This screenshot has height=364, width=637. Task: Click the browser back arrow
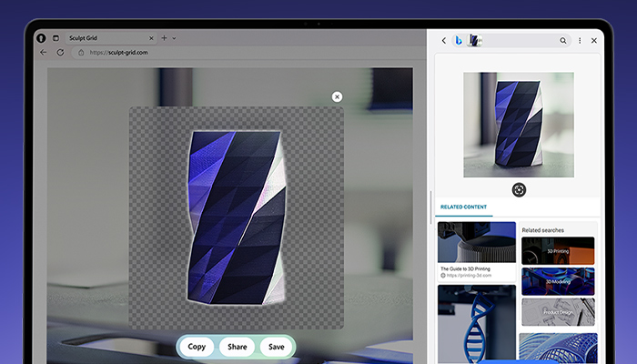point(43,53)
